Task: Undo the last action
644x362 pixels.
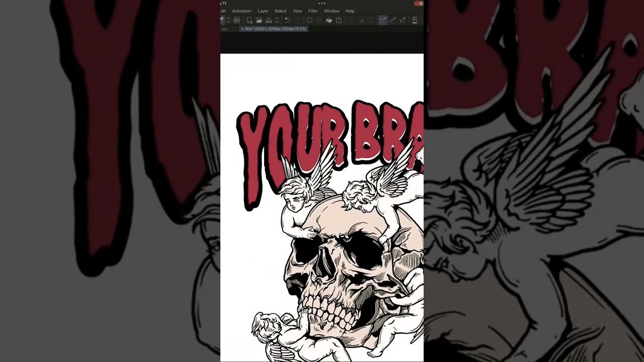Action: [x=287, y=20]
